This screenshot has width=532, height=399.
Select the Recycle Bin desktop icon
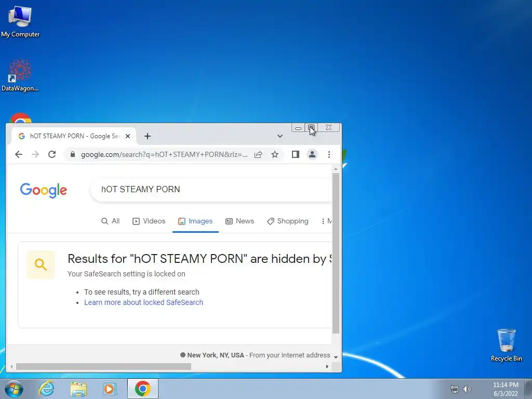click(x=506, y=345)
